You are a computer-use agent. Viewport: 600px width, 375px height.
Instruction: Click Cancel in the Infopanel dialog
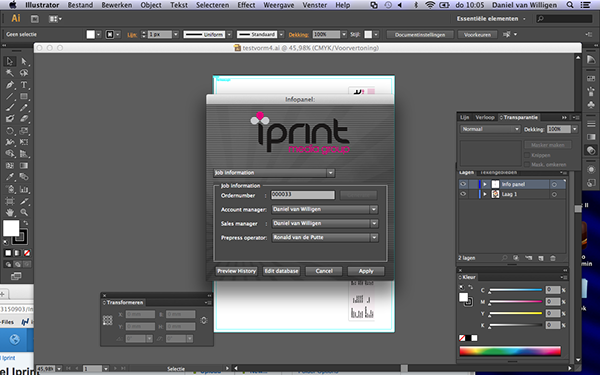[x=324, y=271]
